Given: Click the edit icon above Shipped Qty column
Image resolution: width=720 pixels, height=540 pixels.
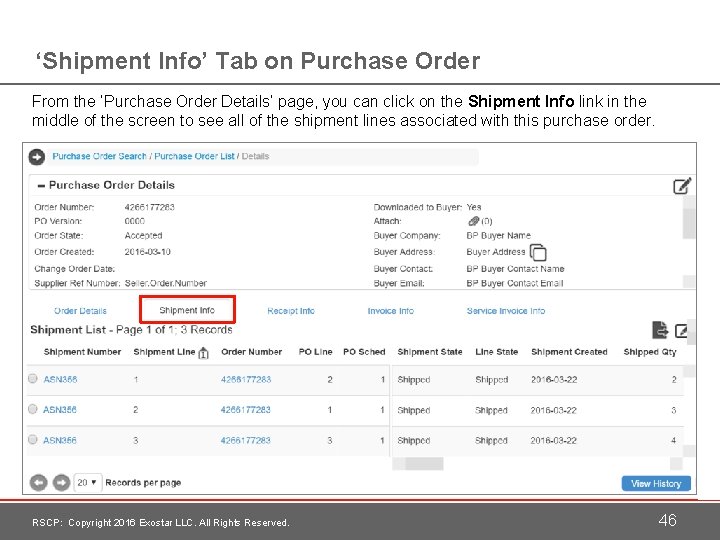Looking at the screenshot, I should click(x=681, y=331).
